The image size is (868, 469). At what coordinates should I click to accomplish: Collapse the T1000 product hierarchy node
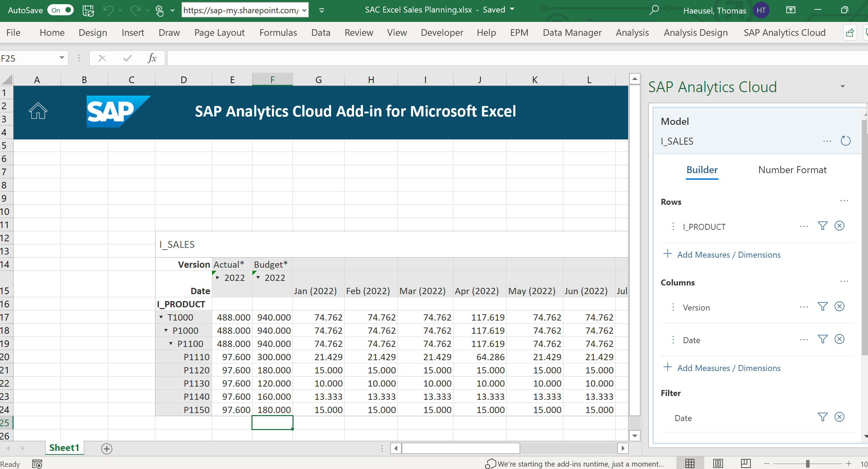(161, 317)
